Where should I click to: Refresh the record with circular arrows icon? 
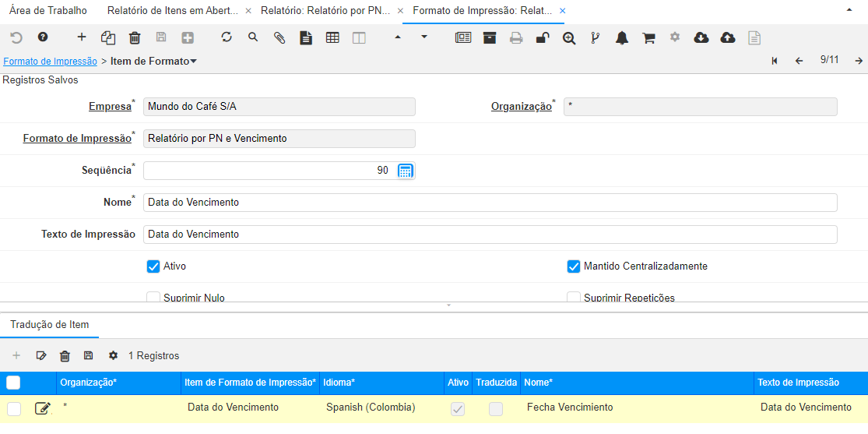click(227, 37)
